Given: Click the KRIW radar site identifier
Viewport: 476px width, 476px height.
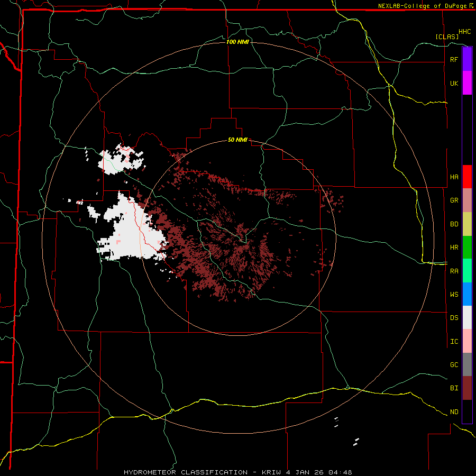Looking at the screenshot, I should [272, 472].
